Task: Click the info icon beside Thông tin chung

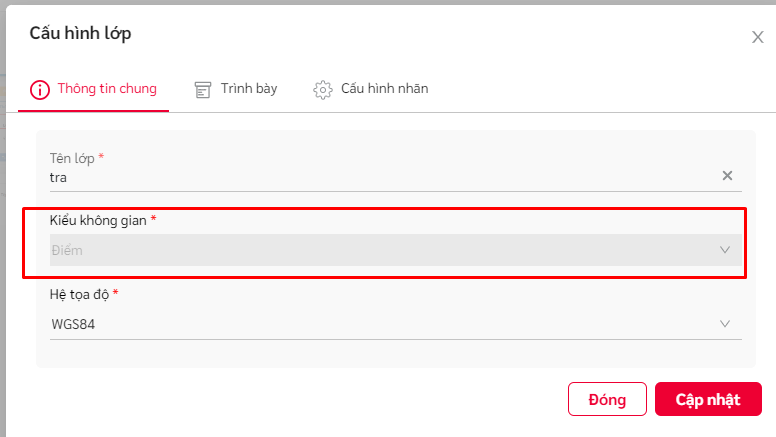Action: pos(40,90)
